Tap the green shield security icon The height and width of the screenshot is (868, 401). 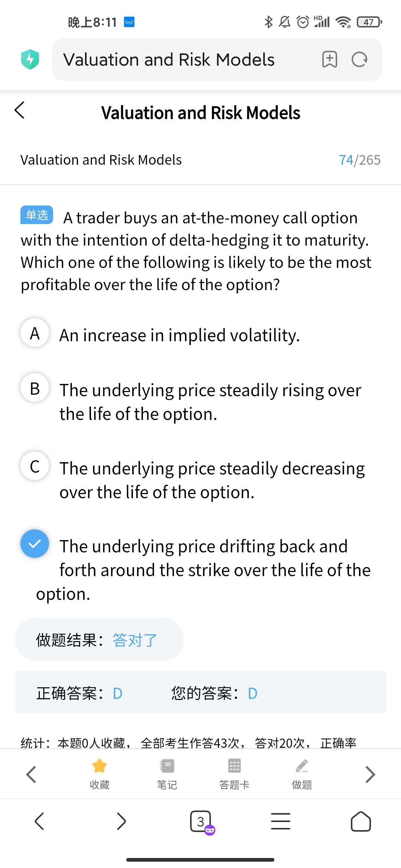(30, 59)
